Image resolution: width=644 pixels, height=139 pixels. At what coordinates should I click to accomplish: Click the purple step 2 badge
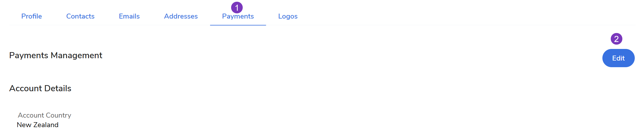(616, 39)
